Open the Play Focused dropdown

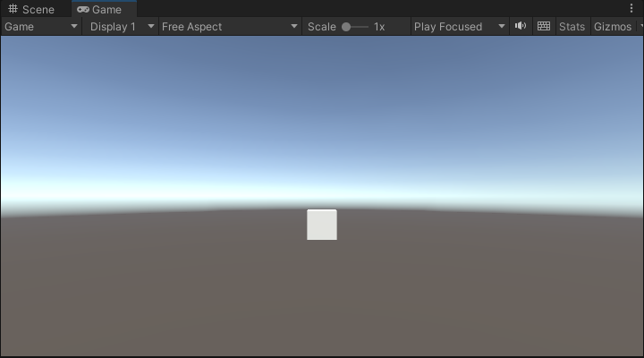[x=460, y=26]
